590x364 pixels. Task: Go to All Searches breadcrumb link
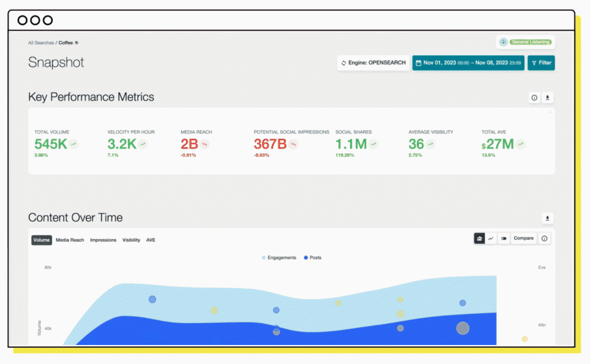tap(41, 43)
